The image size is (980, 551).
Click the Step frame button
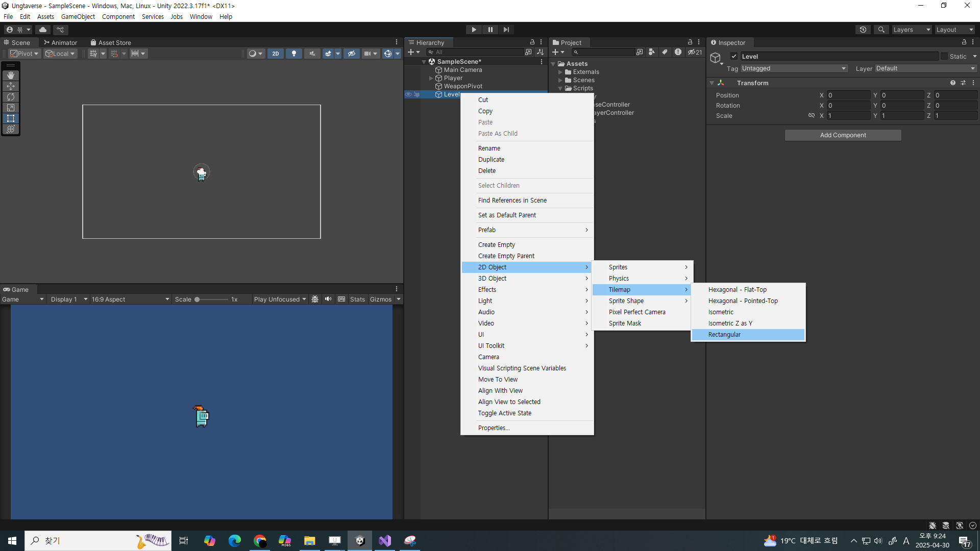506,30
